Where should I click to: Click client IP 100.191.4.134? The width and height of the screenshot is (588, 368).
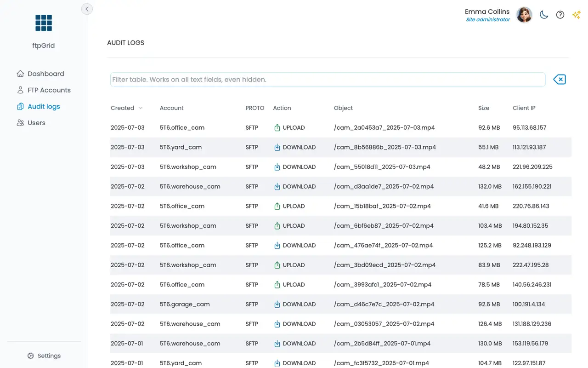(x=529, y=305)
